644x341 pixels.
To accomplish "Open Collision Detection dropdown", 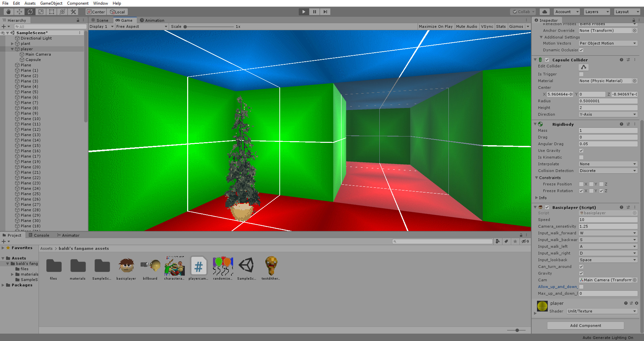I will point(608,171).
